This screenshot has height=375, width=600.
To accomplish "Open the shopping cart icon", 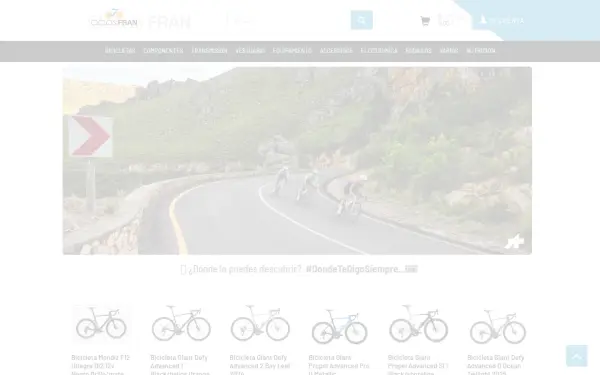I will click(x=425, y=21).
